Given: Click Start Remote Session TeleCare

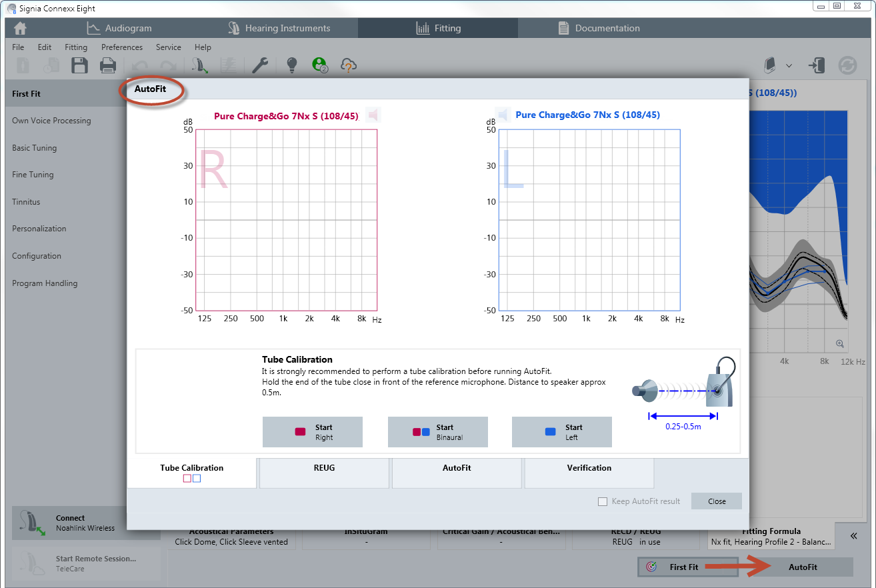Looking at the screenshot, I should pyautogui.click(x=87, y=563).
